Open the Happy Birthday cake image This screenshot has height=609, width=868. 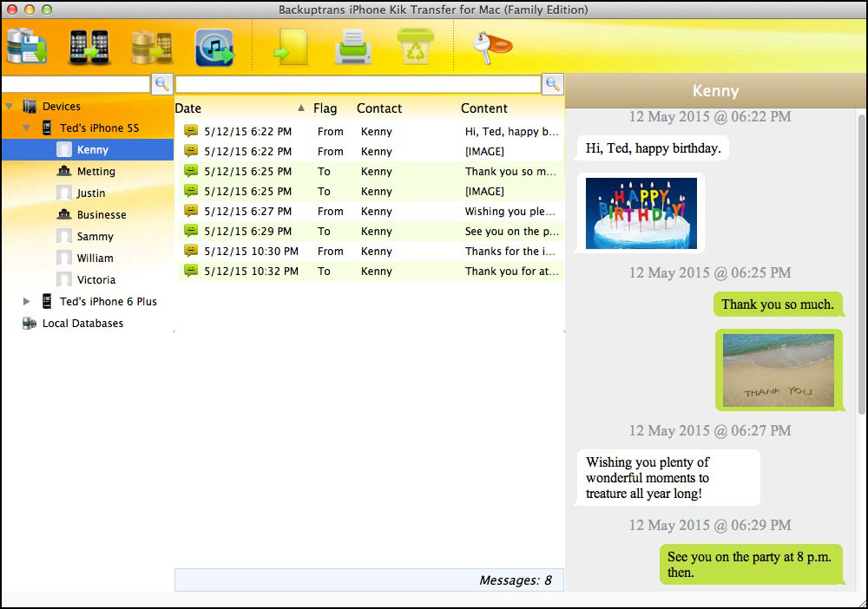[x=641, y=213]
